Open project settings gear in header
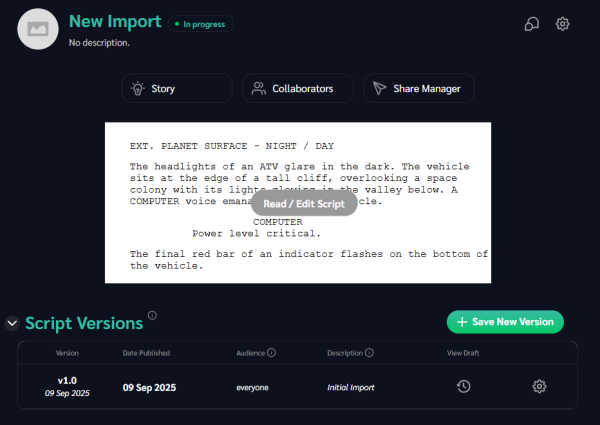Image resolution: width=600 pixels, height=425 pixels. (563, 24)
